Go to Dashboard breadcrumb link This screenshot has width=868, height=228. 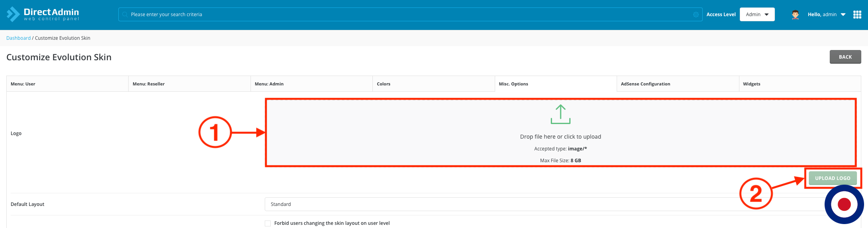point(19,38)
